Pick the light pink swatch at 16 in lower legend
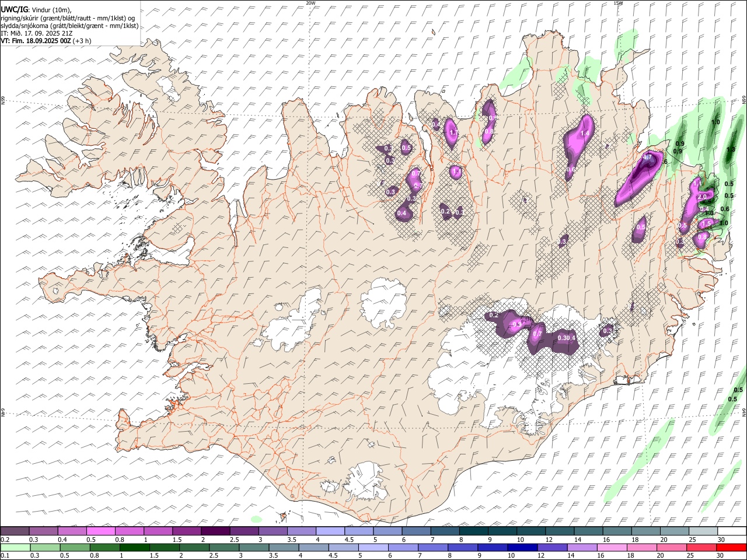This screenshot has height=560, width=747. click(x=611, y=547)
